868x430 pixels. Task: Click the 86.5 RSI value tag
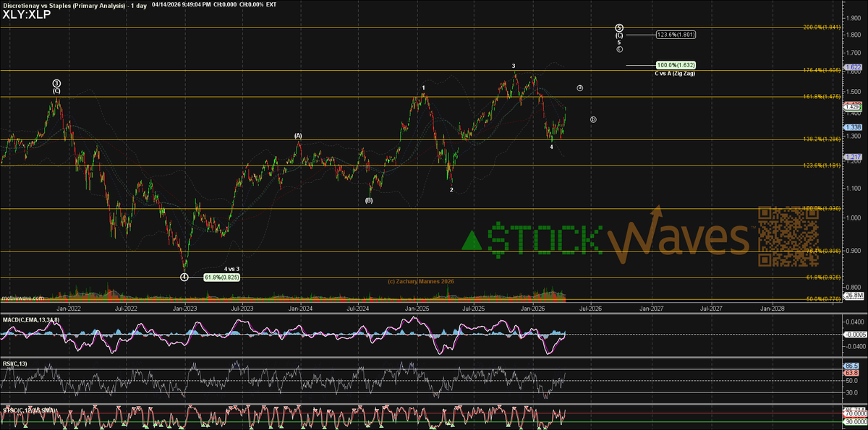coord(851,367)
